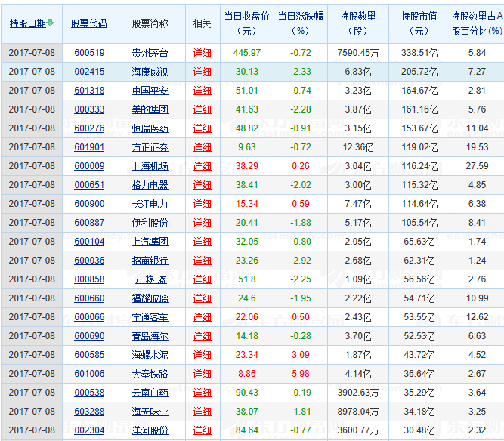Sort by 持股市值 column header
The height and width of the screenshot is (441, 504).
(419, 23)
